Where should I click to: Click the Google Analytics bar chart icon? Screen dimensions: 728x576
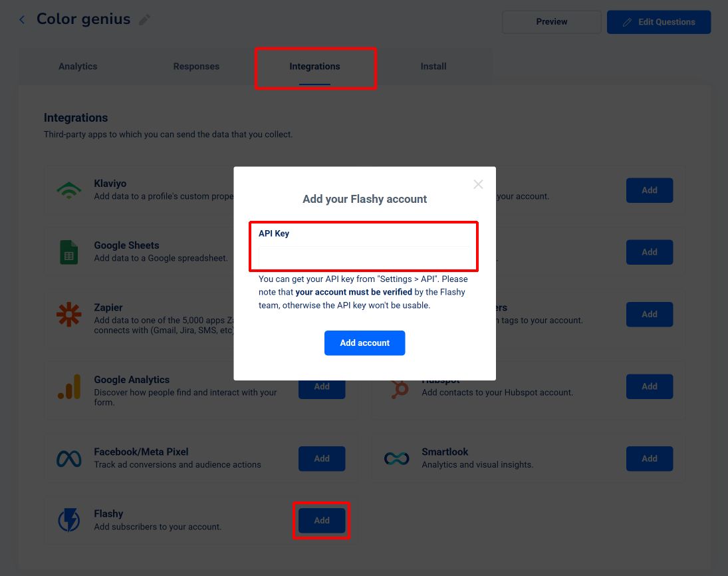(x=68, y=386)
